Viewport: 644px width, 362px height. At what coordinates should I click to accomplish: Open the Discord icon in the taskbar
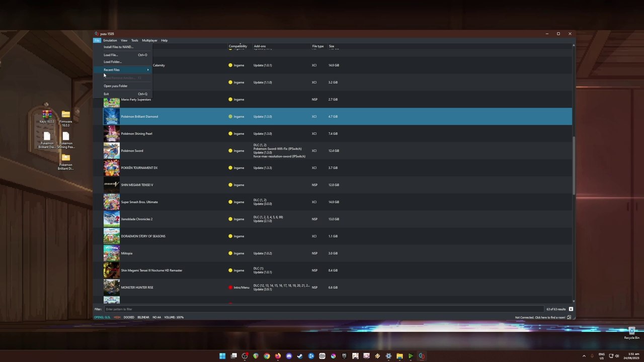(x=289, y=356)
